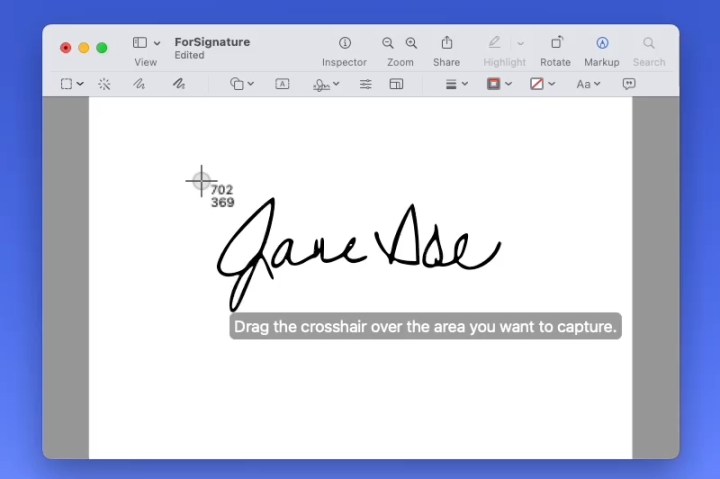Expand the Shapes tool dropdown

242,84
